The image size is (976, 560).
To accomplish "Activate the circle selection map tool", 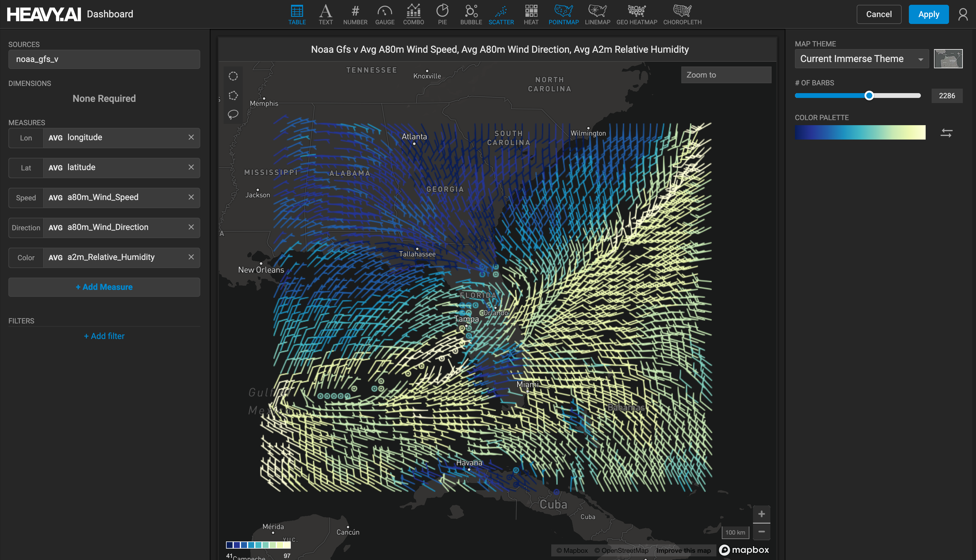I will coord(233,76).
